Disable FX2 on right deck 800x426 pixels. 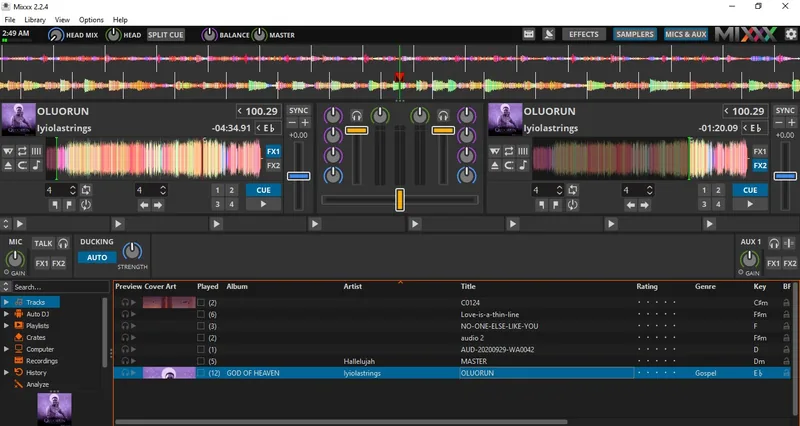click(760, 165)
